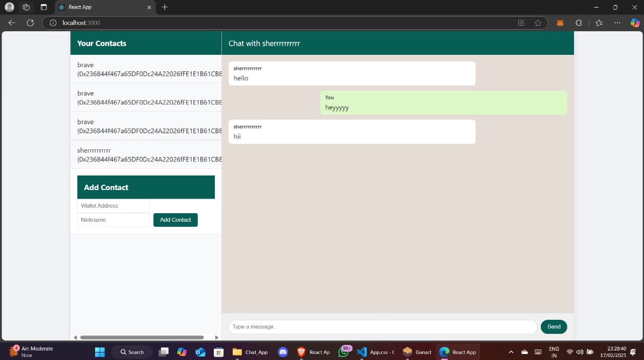Open the Copilot icon in browser toolbar
Image resolution: width=644 pixels, height=360 pixels.
pyautogui.click(x=635, y=23)
